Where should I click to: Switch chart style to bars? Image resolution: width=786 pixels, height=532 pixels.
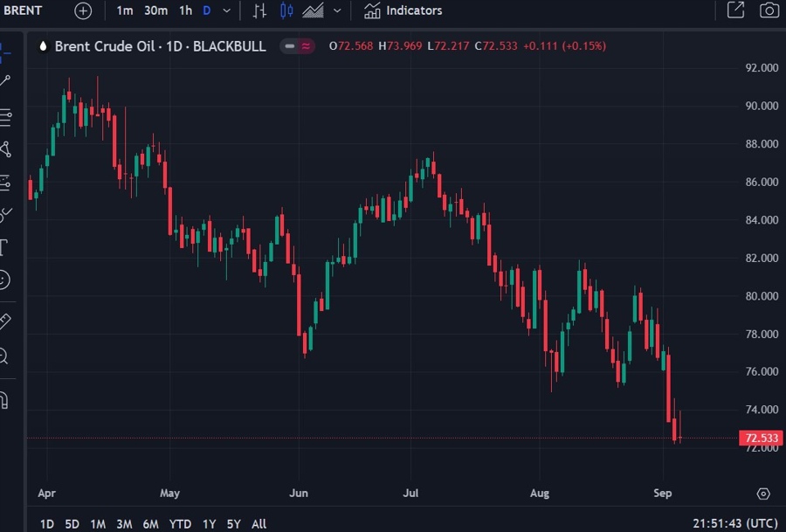tap(259, 10)
